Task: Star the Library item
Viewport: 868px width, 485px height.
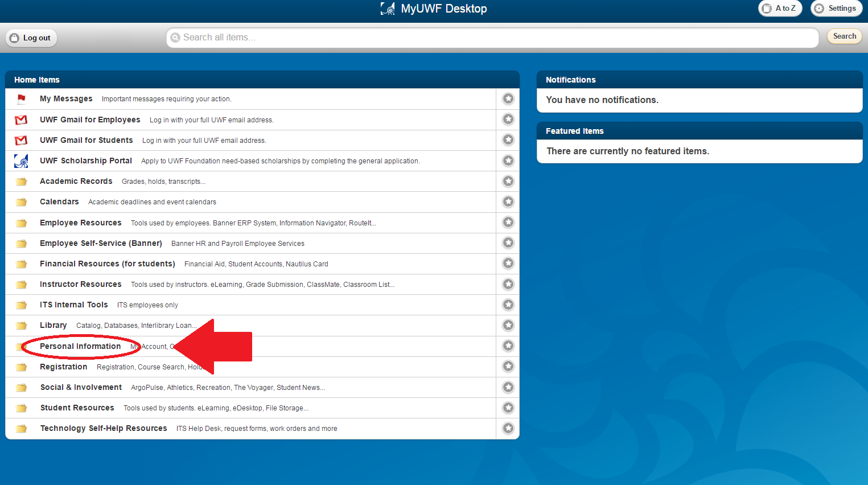Action: [x=508, y=325]
